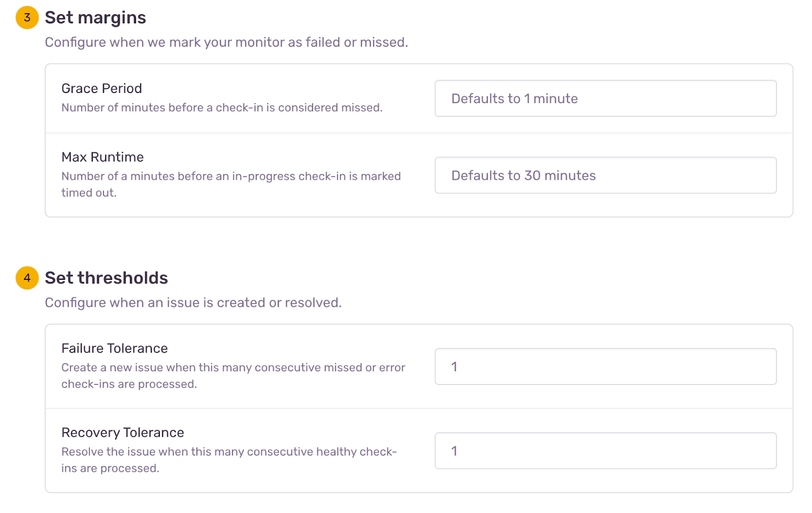Click the Set thresholds heading
Screen dimensions: 812x513
click(x=106, y=278)
